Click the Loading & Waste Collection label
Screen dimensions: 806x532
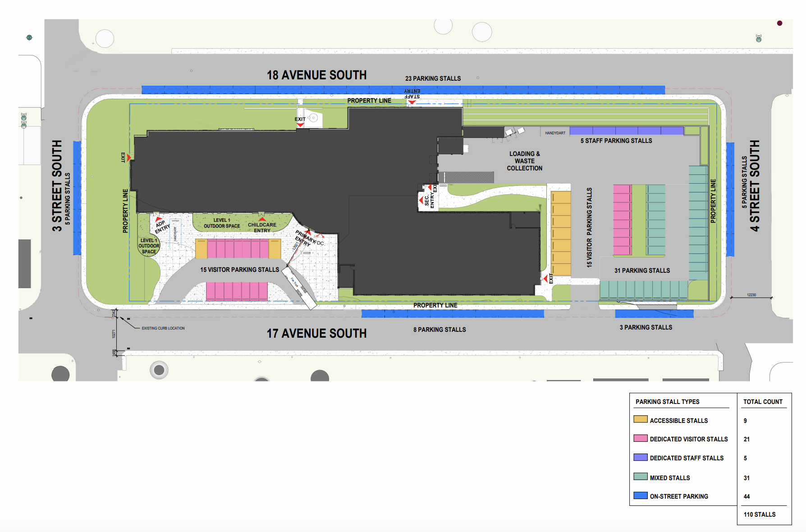(524, 161)
